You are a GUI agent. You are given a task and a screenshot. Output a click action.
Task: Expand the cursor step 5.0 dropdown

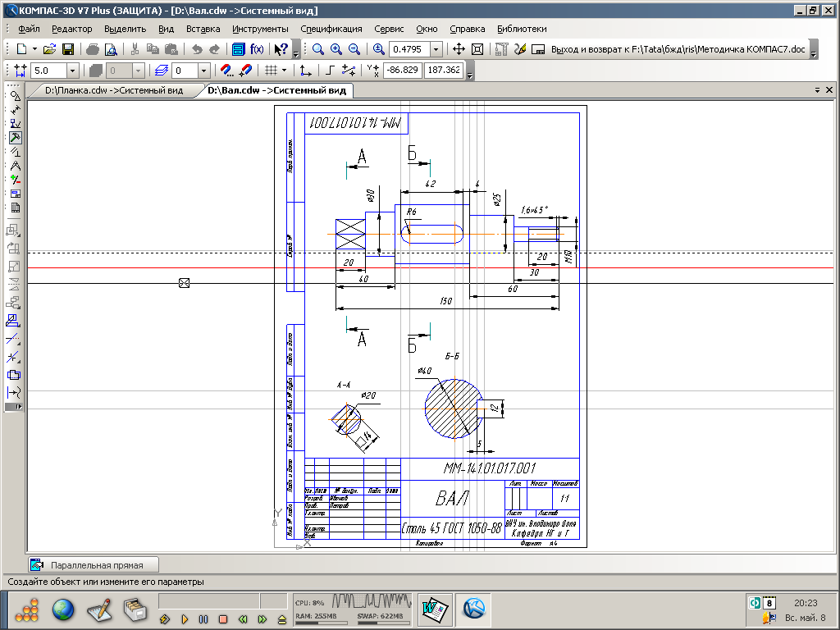pyautogui.click(x=73, y=71)
